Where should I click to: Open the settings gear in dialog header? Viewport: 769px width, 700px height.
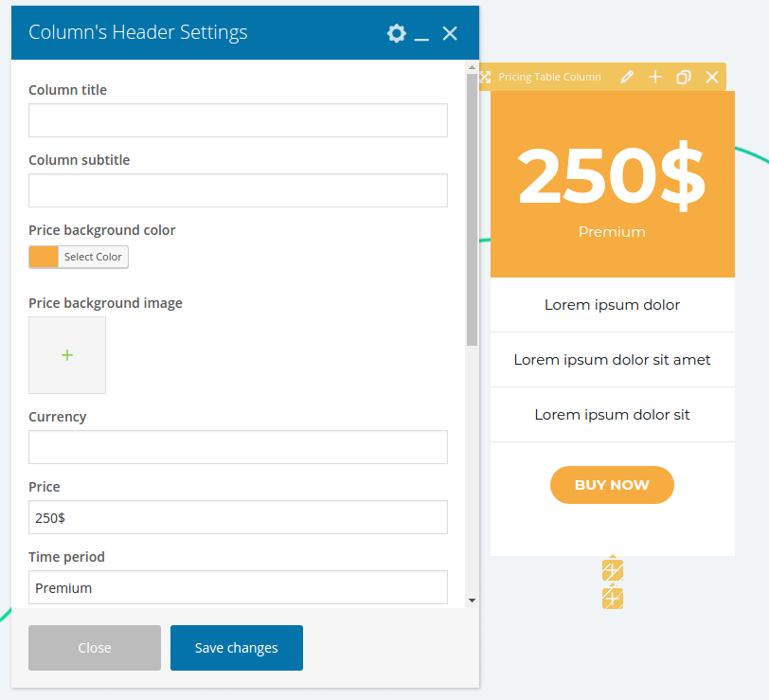[x=396, y=33]
